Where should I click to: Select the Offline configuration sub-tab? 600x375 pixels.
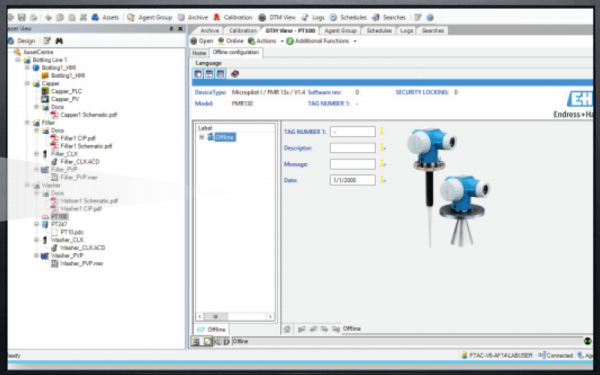tap(236, 52)
